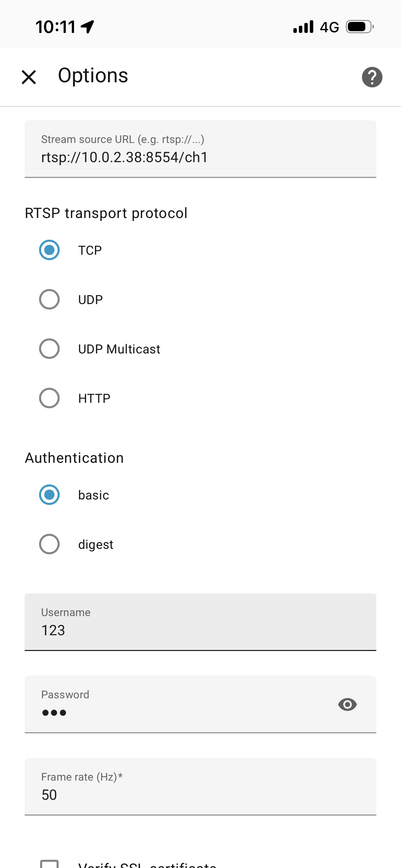The height and width of the screenshot is (868, 401).
Task: Show password with eye icon
Action: click(347, 704)
